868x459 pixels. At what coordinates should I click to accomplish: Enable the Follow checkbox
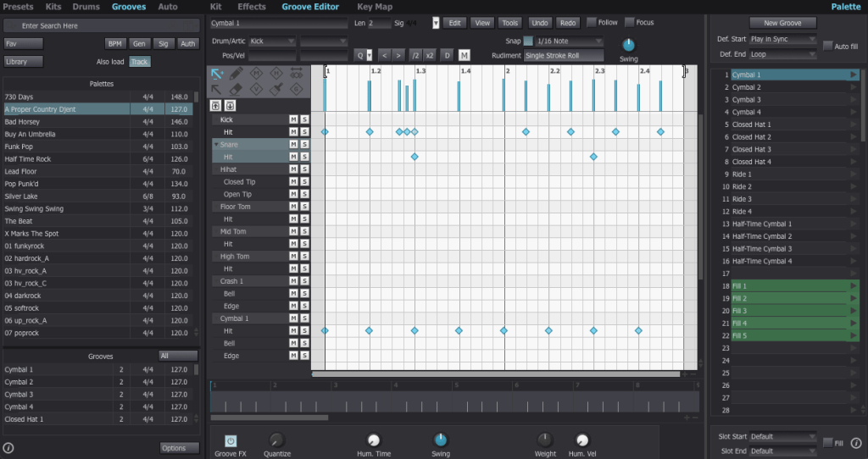pyautogui.click(x=592, y=22)
